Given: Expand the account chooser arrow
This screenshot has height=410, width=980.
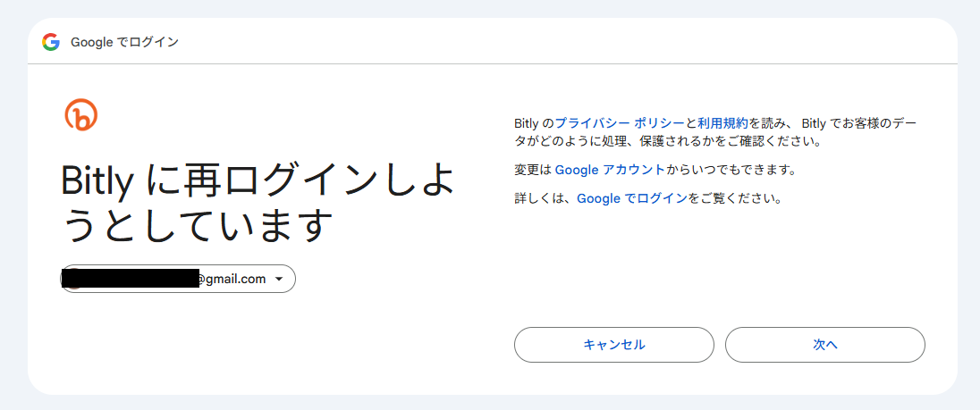Looking at the screenshot, I should 280,280.
